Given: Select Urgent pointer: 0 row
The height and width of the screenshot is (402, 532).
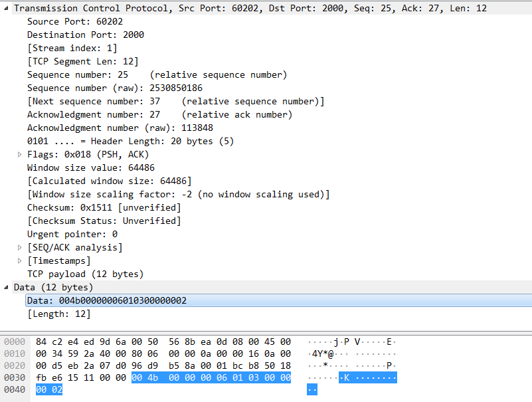Looking at the screenshot, I should tap(72, 235).
